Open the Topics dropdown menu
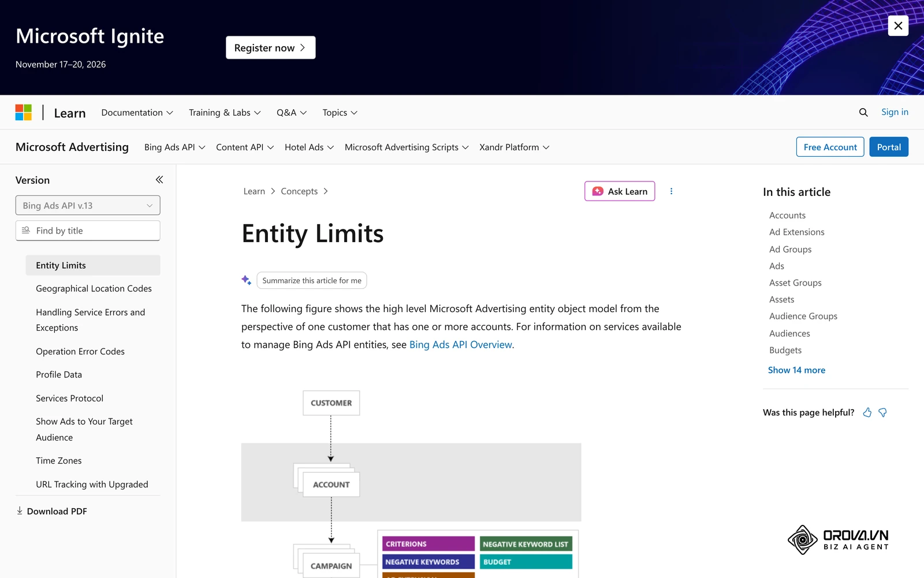The image size is (924, 578). point(340,113)
